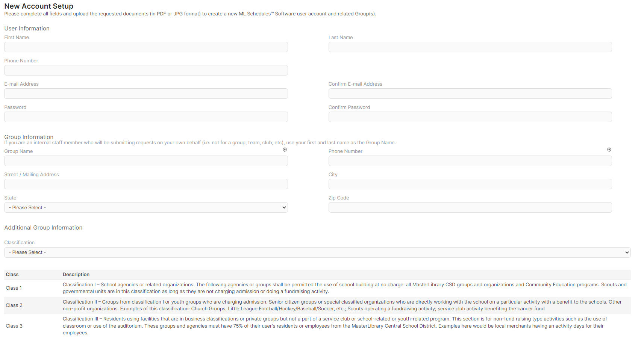Select the Password input box
644x337 pixels.
[146, 117]
